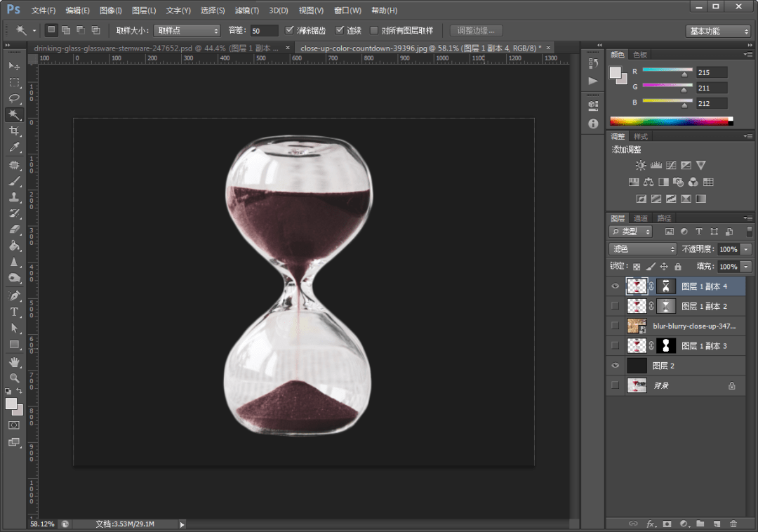Expand the 基本功能 workspace dropdown

click(x=718, y=31)
